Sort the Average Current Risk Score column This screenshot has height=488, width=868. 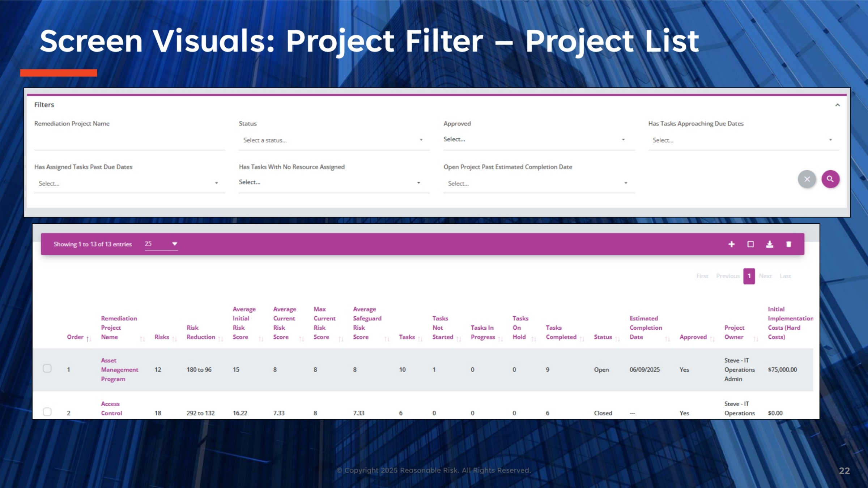pyautogui.click(x=301, y=339)
